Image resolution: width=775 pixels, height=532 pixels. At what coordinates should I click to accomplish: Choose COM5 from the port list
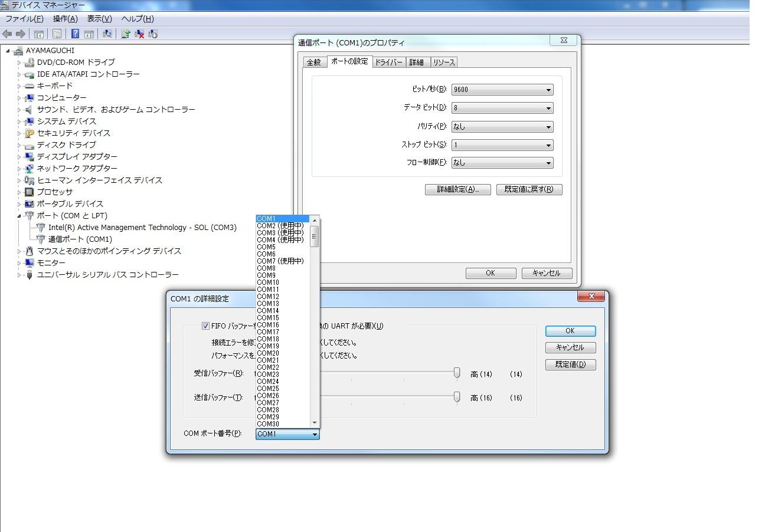[x=283, y=247]
